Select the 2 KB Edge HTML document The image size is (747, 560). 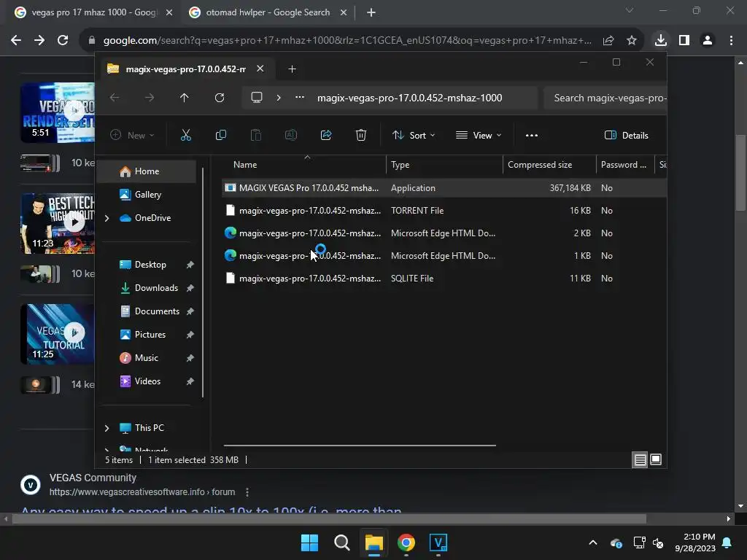tap(444, 233)
